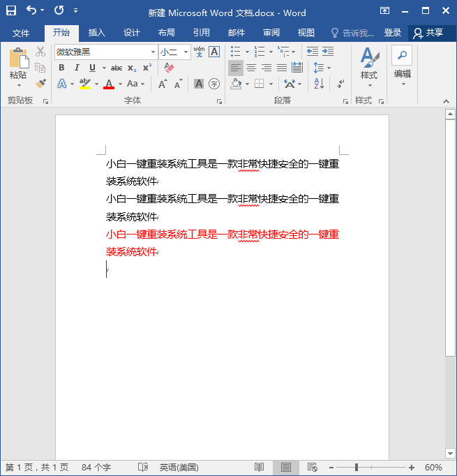Click the zoom slider in status bar
The height and width of the screenshot is (476, 457).
coord(357,468)
